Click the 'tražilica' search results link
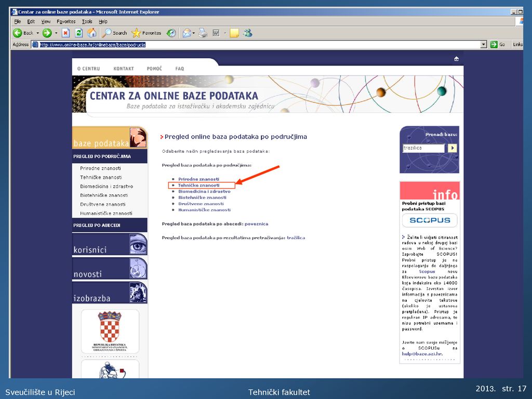The image size is (532, 399). (296, 238)
